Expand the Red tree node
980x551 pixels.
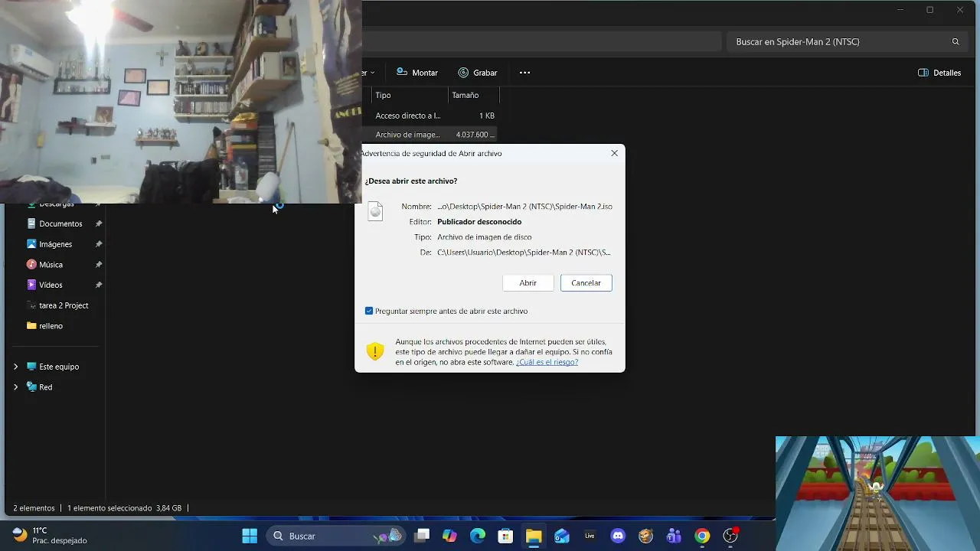click(15, 387)
